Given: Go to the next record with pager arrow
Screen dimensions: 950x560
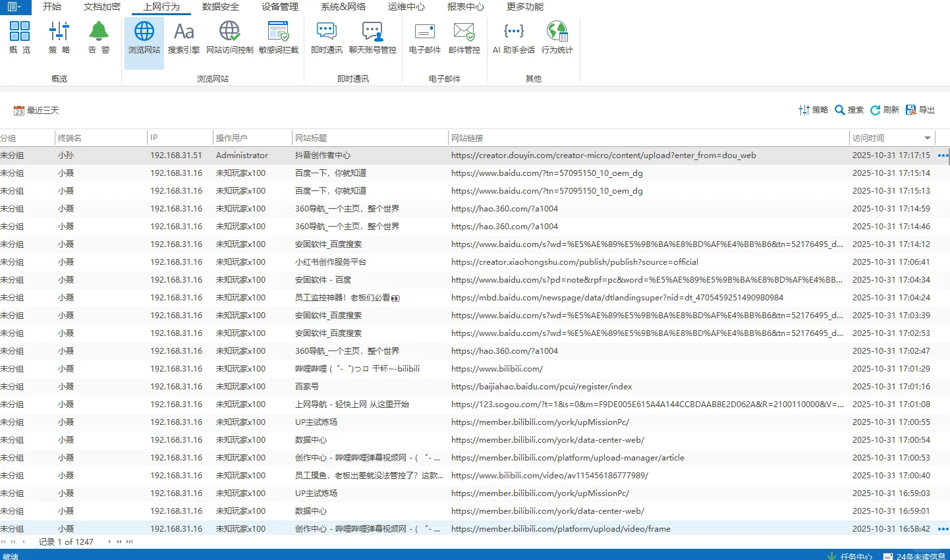Looking at the screenshot, I should point(109,542).
